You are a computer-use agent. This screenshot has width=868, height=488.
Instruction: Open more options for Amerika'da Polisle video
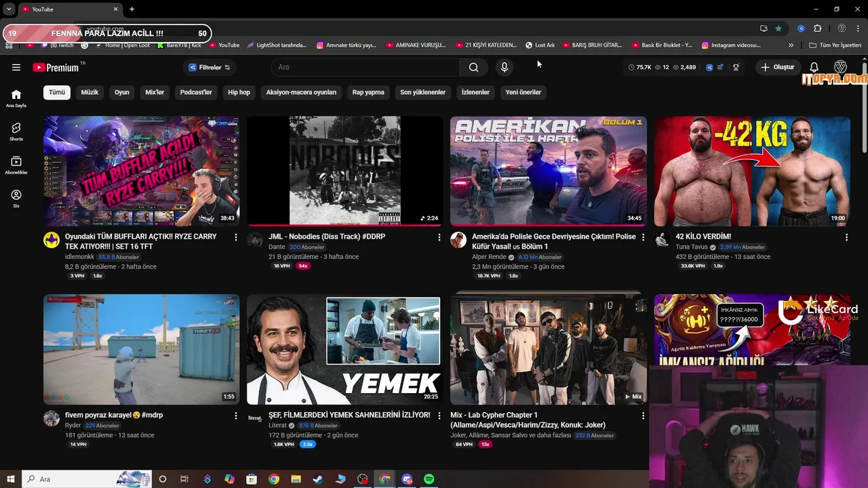click(x=643, y=237)
